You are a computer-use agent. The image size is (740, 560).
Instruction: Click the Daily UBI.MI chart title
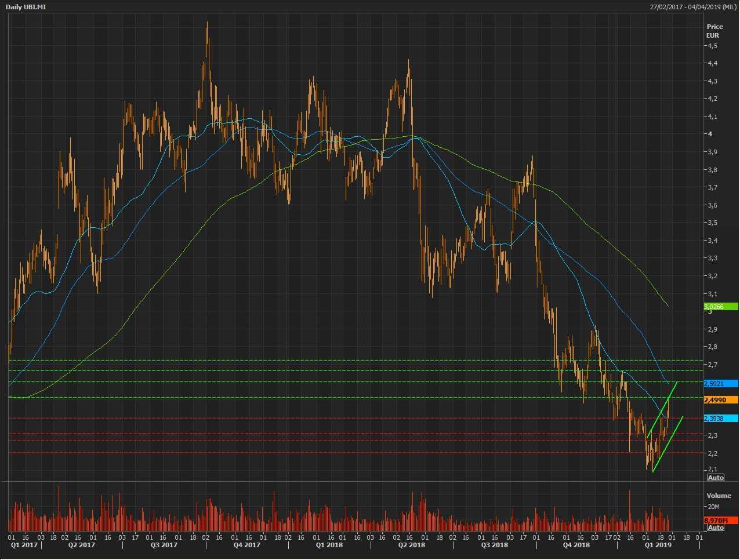pos(26,6)
